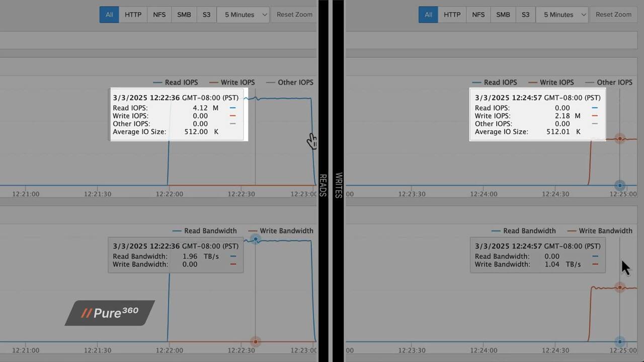This screenshot has width=644, height=362.
Task: Choose the SMB protocol tab in reads panel
Action: [184, 15]
